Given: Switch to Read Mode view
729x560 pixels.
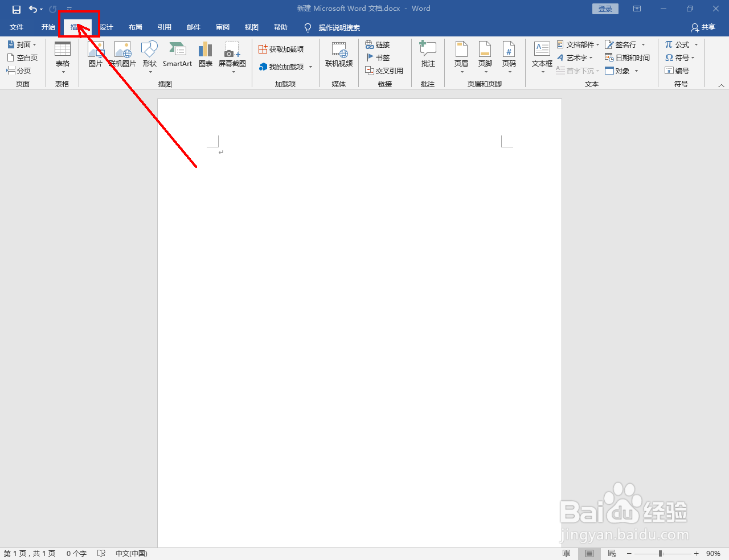Looking at the screenshot, I should tap(566, 553).
